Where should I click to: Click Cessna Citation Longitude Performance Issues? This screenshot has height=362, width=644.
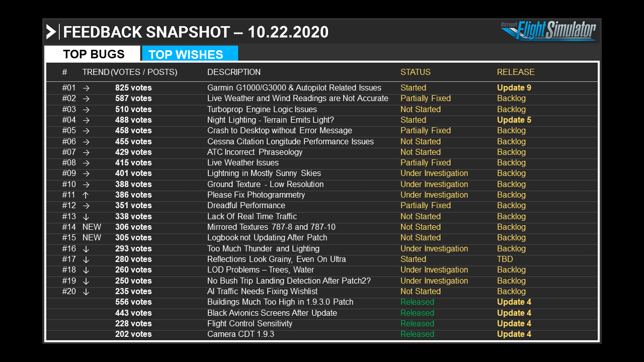[x=290, y=141]
